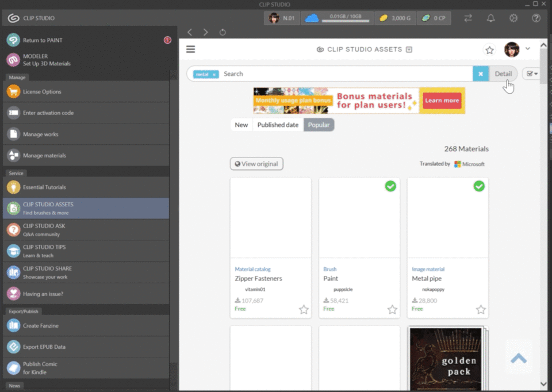Open the checkbox filter dropdown next to Detail

click(532, 74)
